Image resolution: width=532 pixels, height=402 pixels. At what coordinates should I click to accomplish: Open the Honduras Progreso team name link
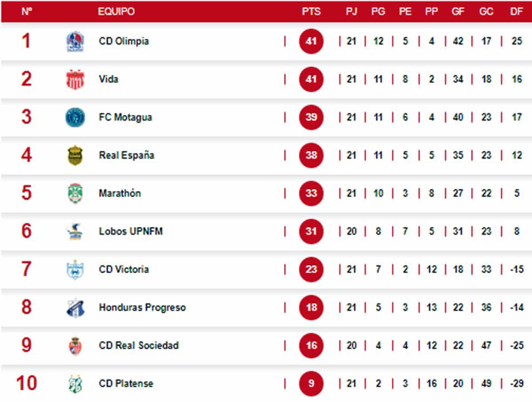(x=142, y=307)
